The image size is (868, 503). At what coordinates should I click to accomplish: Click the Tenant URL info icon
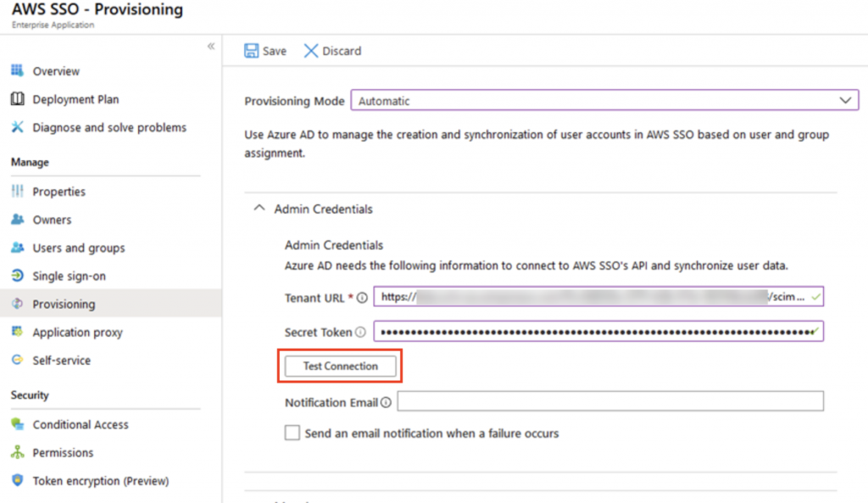point(362,298)
